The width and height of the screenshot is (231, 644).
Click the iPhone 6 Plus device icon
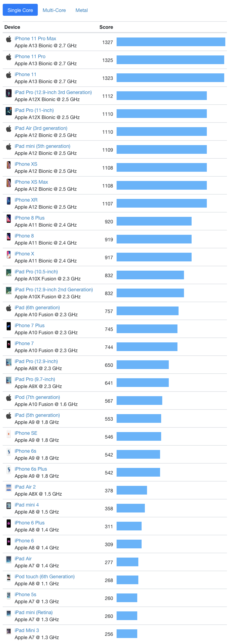9,524
